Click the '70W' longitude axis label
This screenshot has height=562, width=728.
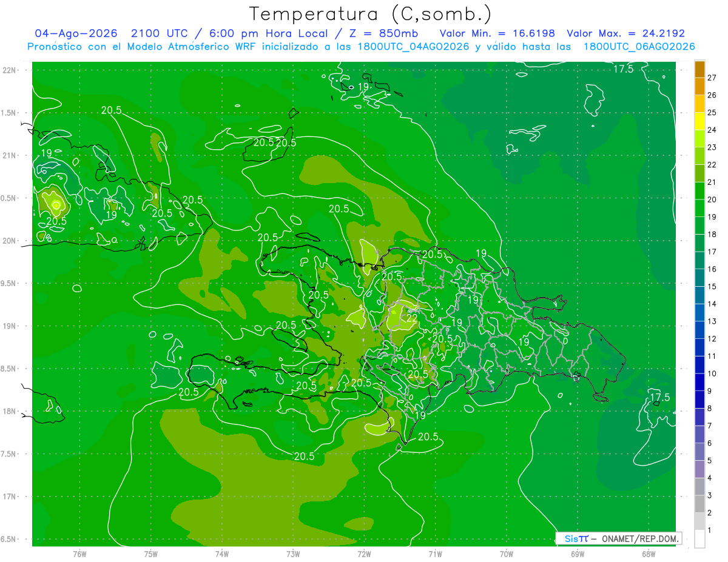pos(507,554)
